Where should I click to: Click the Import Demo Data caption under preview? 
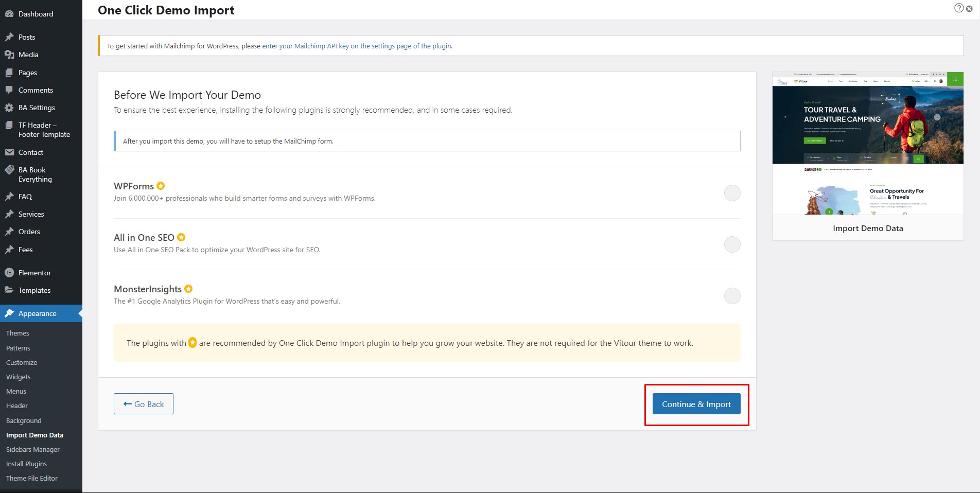pyautogui.click(x=868, y=228)
